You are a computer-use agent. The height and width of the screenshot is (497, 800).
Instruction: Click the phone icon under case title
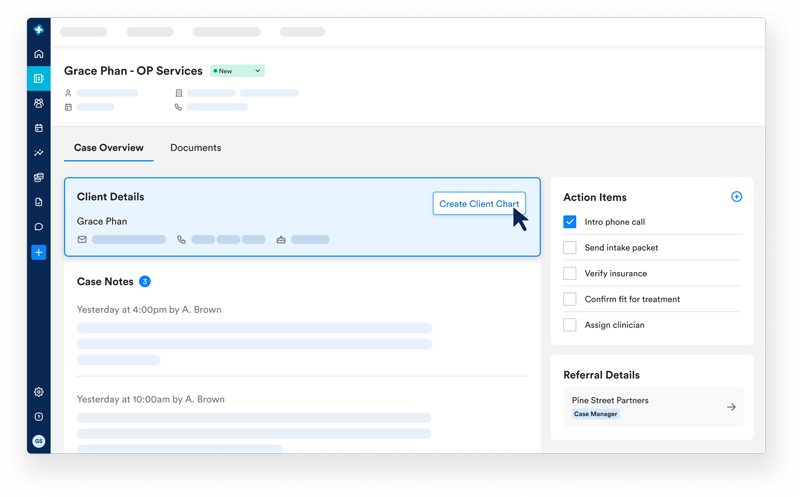click(x=178, y=107)
